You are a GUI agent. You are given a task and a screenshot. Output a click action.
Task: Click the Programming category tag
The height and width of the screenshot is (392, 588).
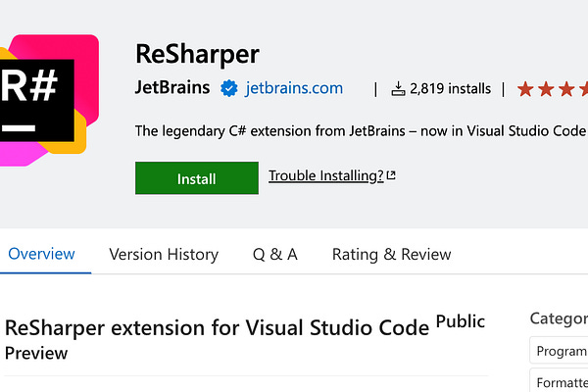(x=559, y=351)
